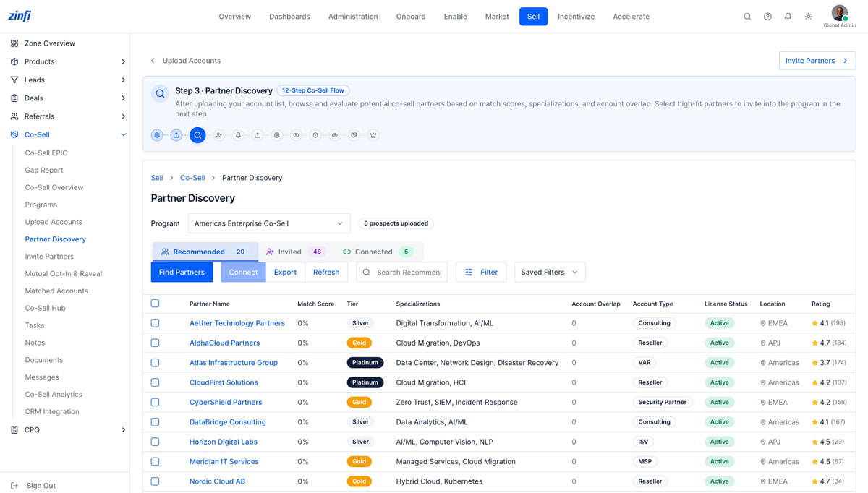
Task: Open the Americas Enterprise Co-Sell program dropdown
Action: (x=269, y=223)
